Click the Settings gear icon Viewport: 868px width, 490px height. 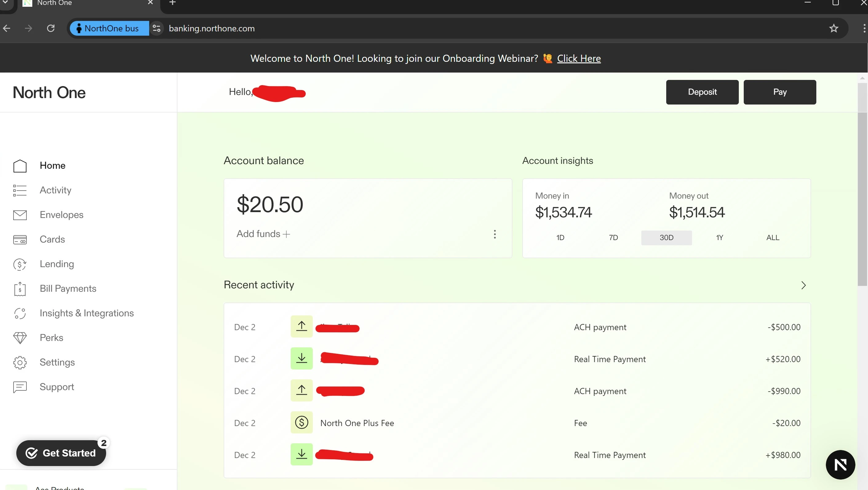(20, 363)
